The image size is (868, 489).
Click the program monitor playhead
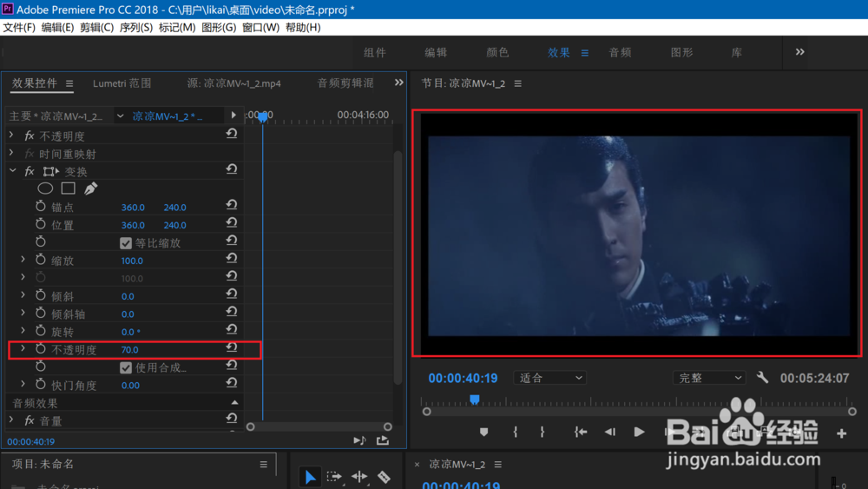pos(475,400)
